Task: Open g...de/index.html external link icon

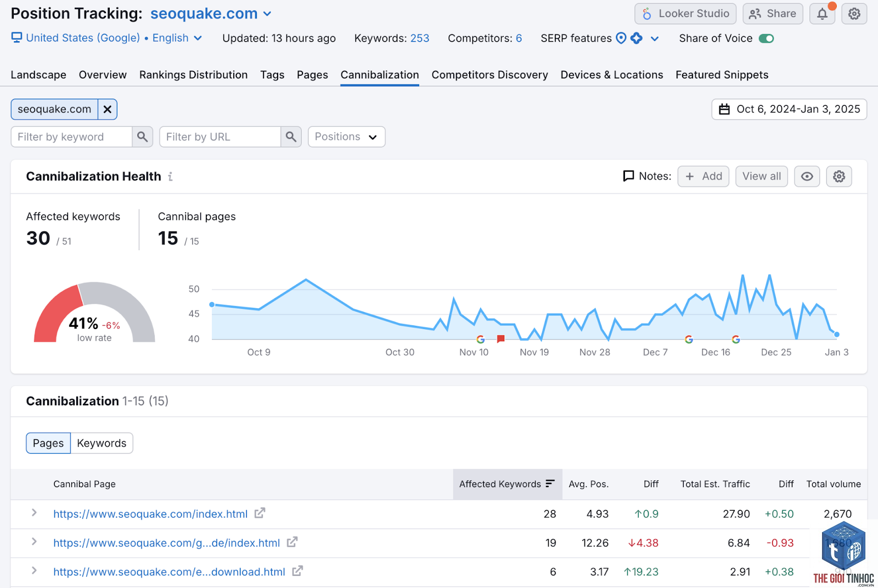Action: point(292,542)
